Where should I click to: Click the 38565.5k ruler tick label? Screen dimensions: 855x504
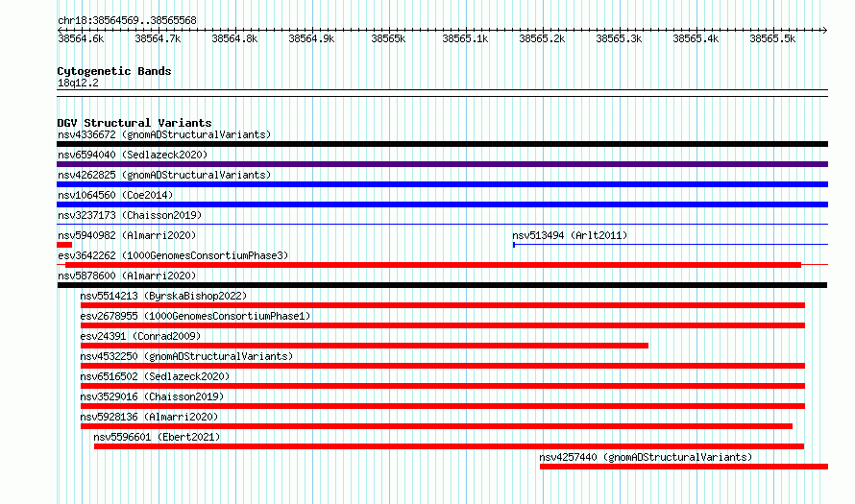click(x=772, y=38)
